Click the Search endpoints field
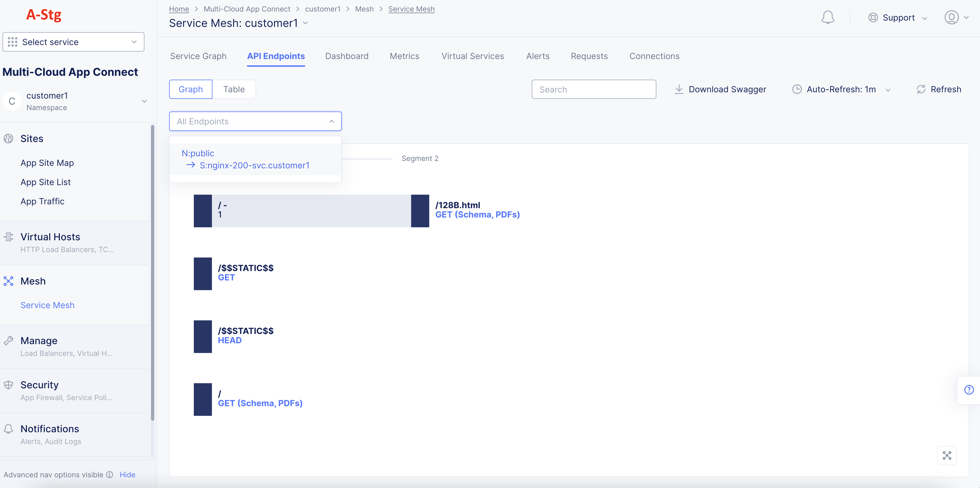The height and width of the screenshot is (488, 980). click(594, 89)
